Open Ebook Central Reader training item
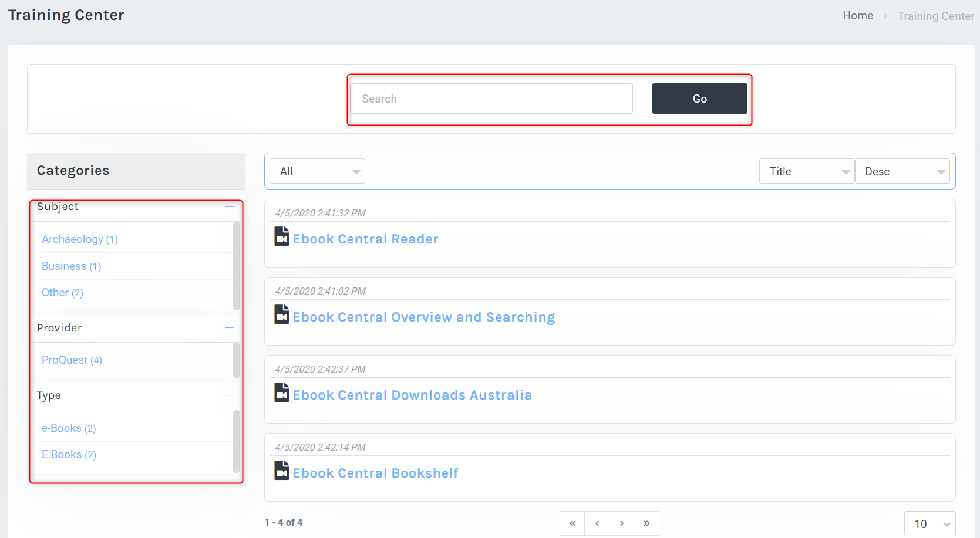980x538 pixels. point(366,239)
